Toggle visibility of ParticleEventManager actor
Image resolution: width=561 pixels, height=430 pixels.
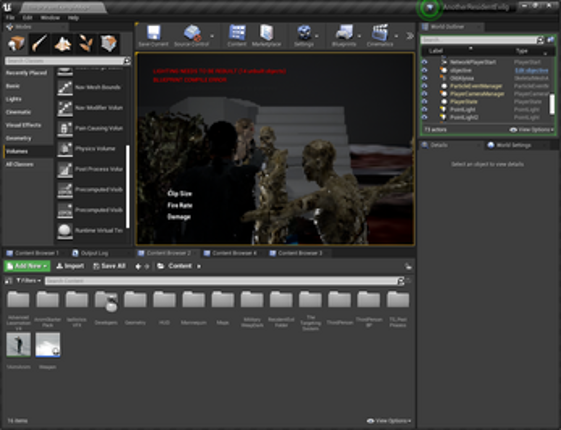[424, 86]
